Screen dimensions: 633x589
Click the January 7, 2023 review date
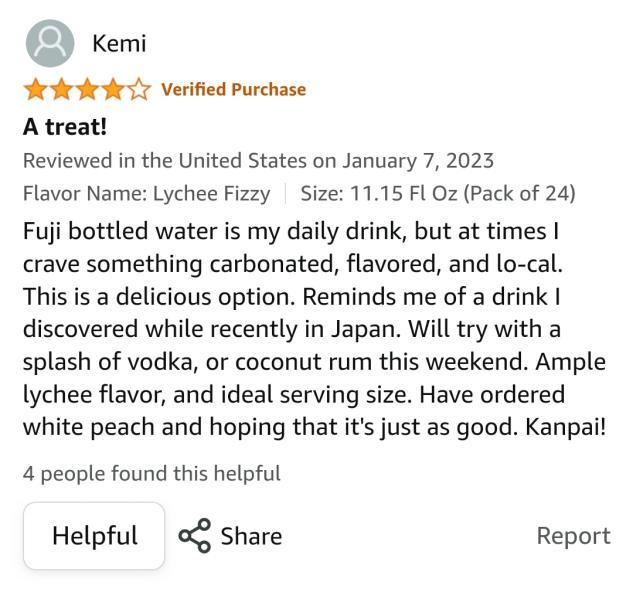pos(417,160)
